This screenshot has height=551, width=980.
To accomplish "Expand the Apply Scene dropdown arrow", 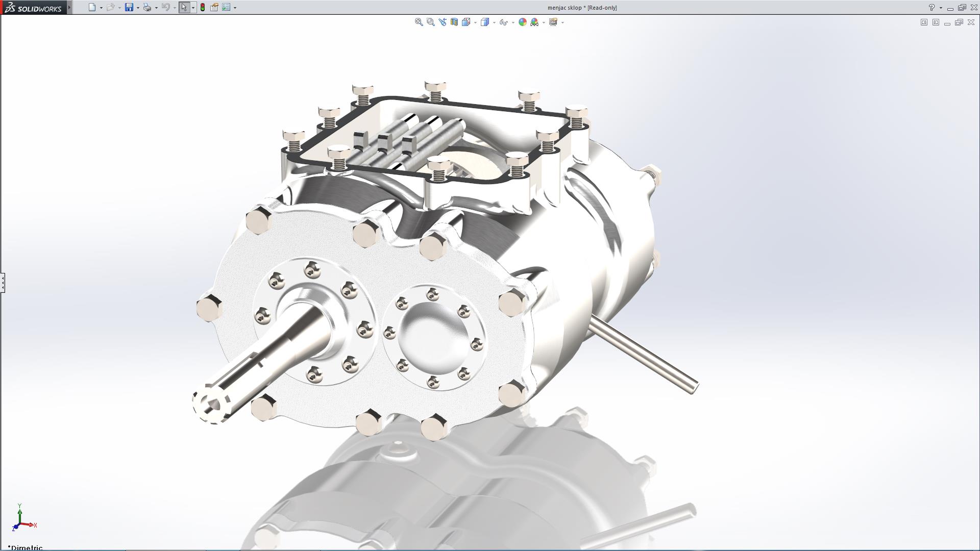I will (x=544, y=22).
